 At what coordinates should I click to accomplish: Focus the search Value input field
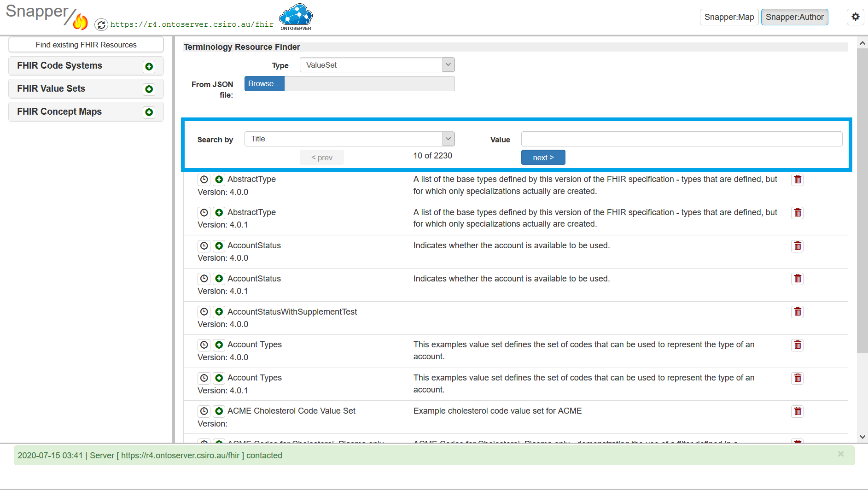pyautogui.click(x=682, y=139)
